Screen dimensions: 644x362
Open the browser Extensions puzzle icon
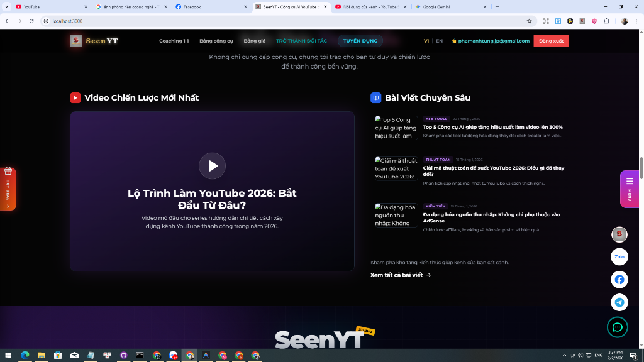click(606, 21)
